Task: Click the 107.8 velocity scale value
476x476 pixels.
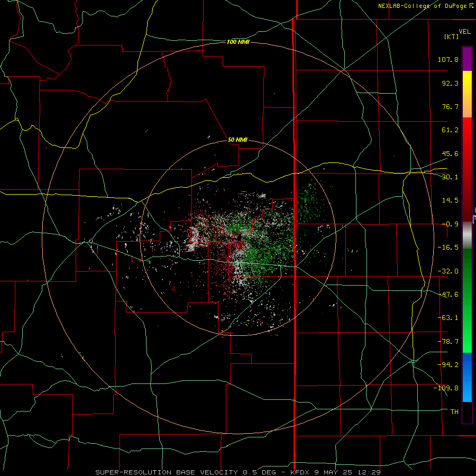Action: [x=448, y=59]
